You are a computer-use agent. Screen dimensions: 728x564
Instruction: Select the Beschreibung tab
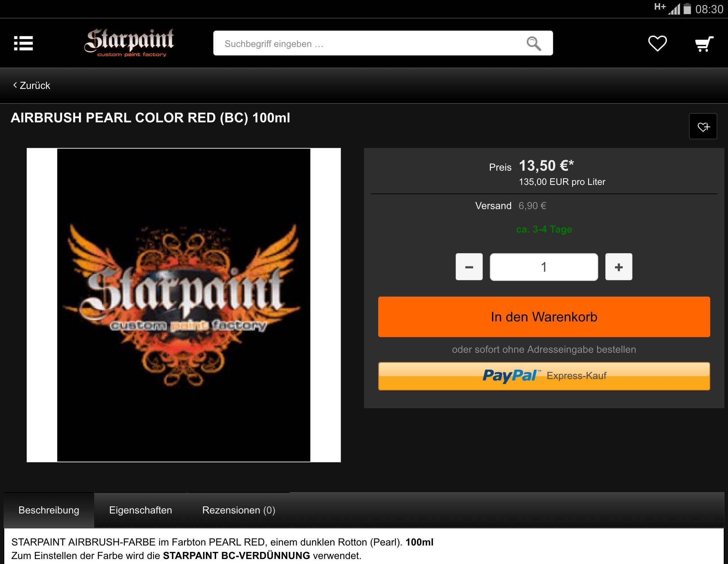click(49, 510)
